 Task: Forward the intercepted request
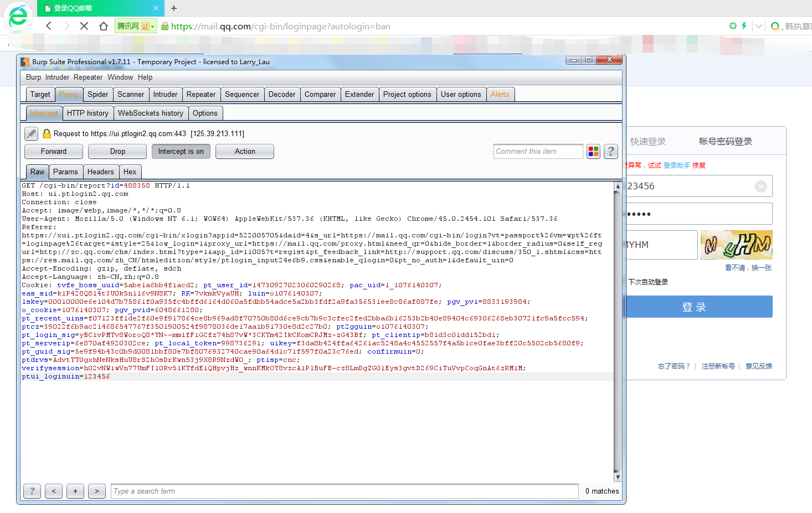[54, 151]
